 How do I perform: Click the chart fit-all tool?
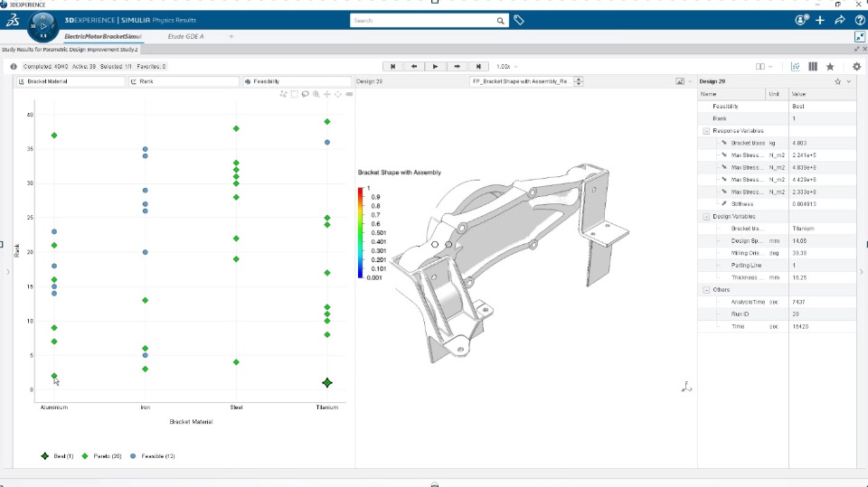338,94
